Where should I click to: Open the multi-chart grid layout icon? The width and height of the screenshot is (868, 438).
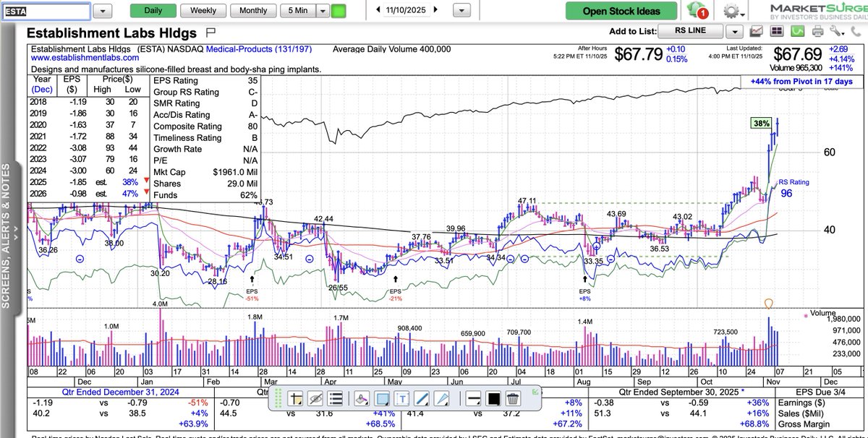[x=777, y=31]
